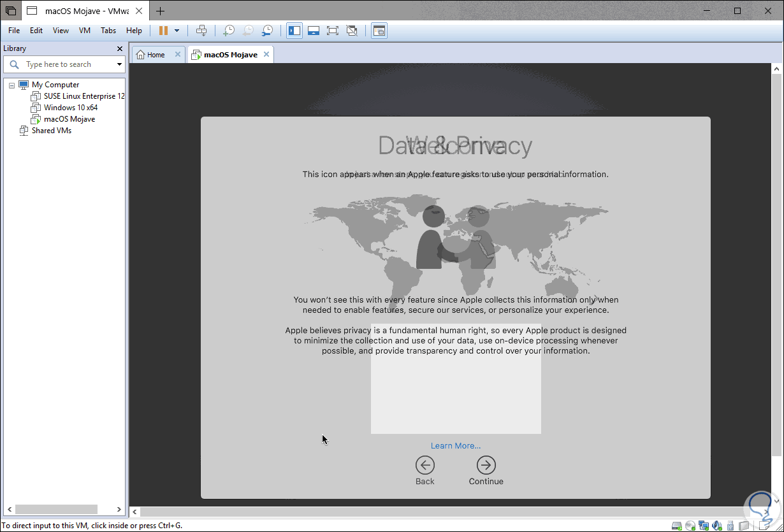Switch to Unity mode icon
Image resolution: width=784 pixels, height=532 pixels.
[351, 31]
